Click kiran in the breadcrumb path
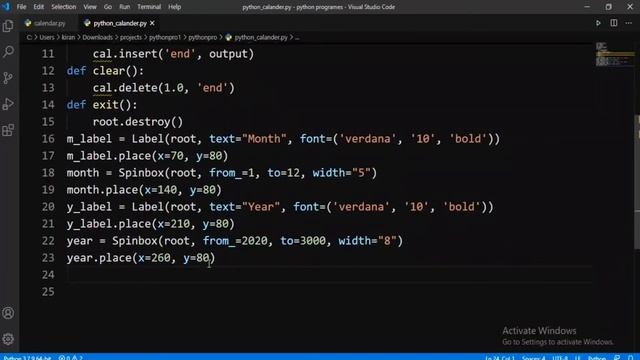 point(68,38)
